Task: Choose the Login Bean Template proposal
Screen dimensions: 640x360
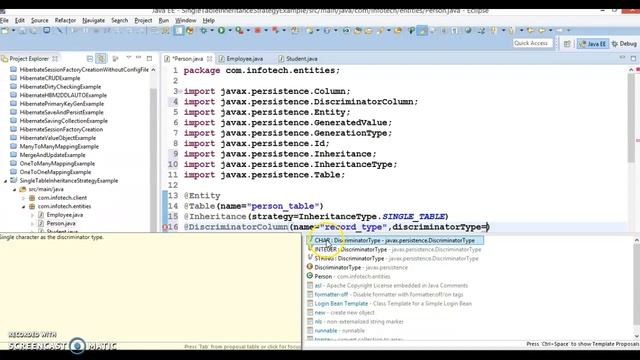Action: coord(389,304)
